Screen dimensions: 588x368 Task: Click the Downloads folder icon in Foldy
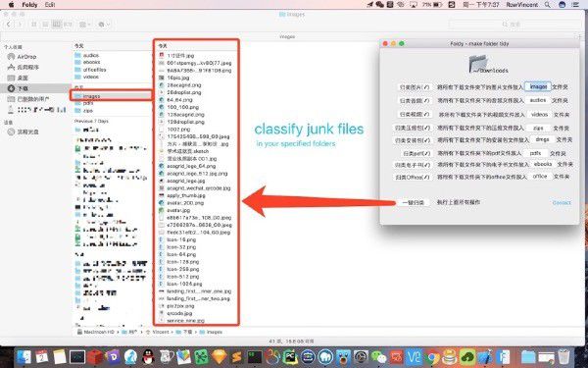point(478,64)
